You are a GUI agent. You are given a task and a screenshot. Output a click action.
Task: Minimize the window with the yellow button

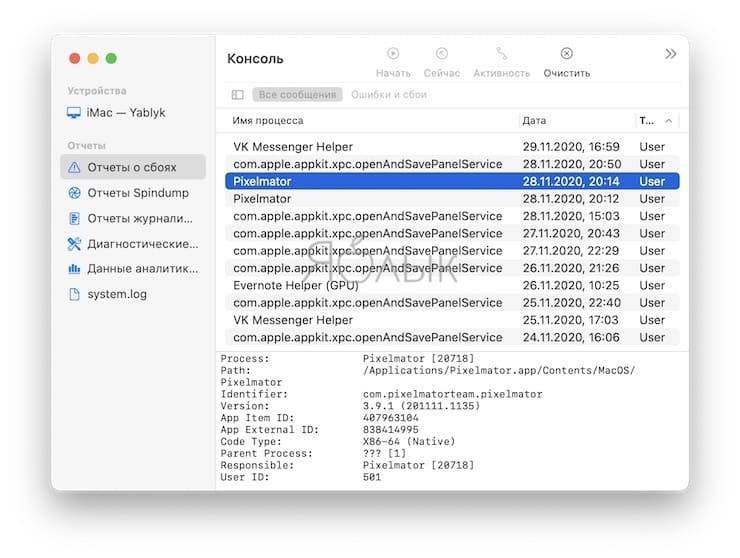click(93, 59)
